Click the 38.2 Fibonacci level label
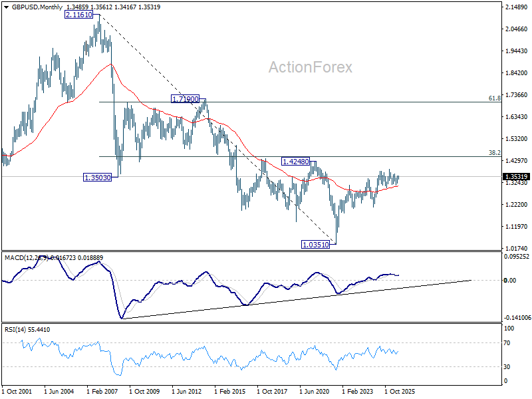The height and width of the screenshot is (399, 532). click(494, 153)
